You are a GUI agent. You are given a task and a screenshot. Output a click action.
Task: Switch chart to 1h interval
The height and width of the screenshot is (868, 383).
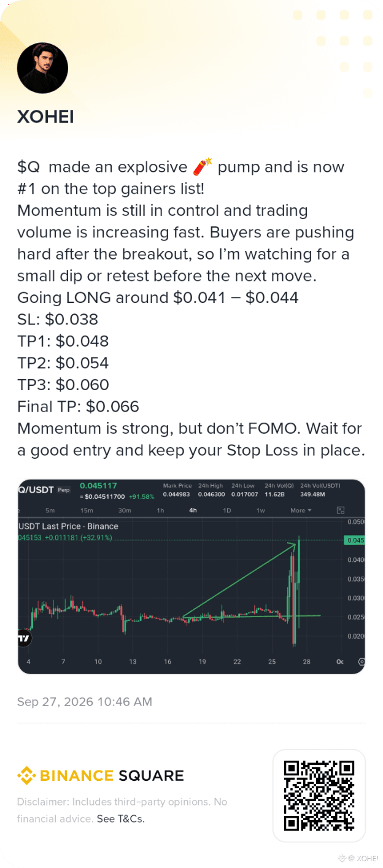(x=160, y=510)
